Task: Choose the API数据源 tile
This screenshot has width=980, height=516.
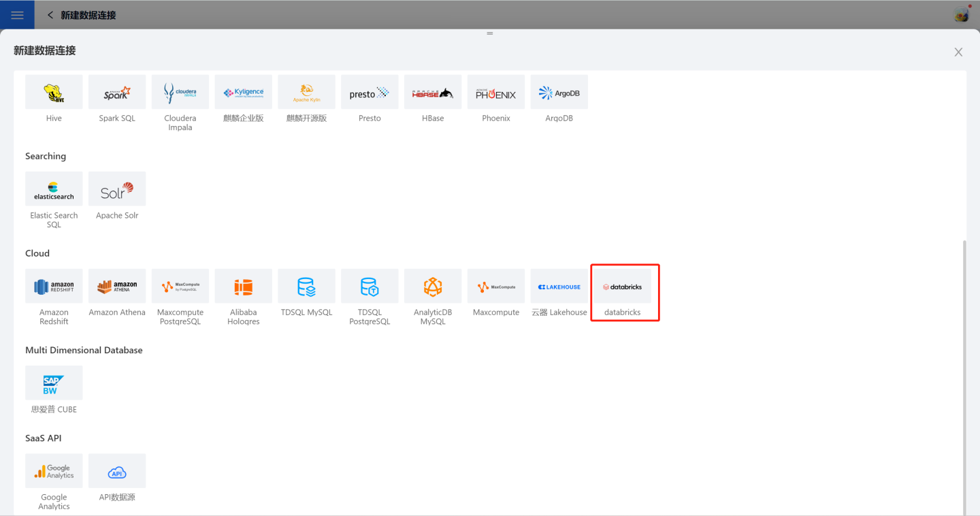Action: click(117, 471)
